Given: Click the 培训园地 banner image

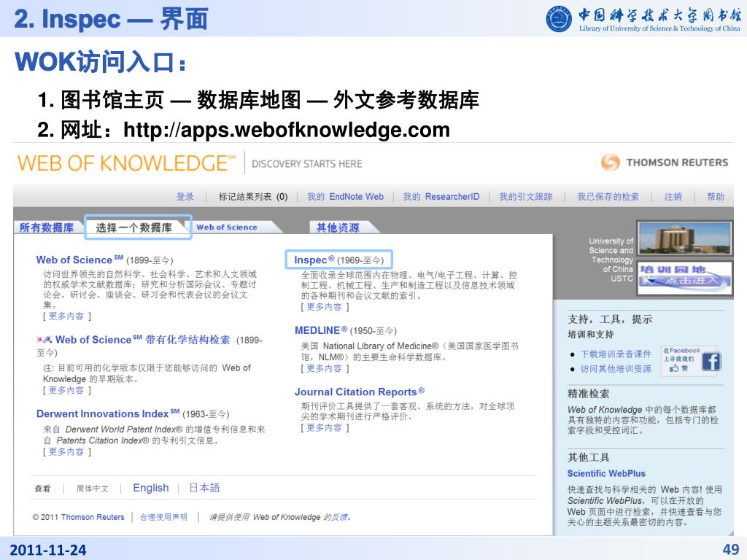Looking at the screenshot, I should pyautogui.click(x=684, y=277).
